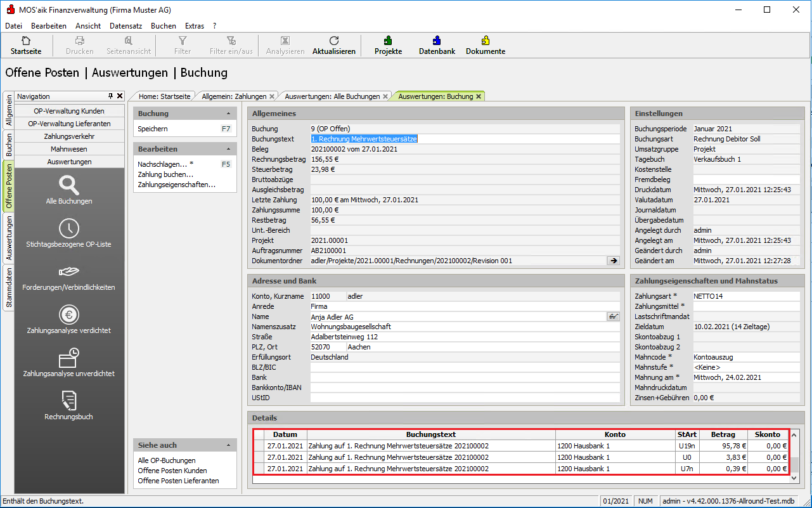Open Stichtagsbezogene OP-Liste clock icon
812x508 pixels.
tap(69, 228)
